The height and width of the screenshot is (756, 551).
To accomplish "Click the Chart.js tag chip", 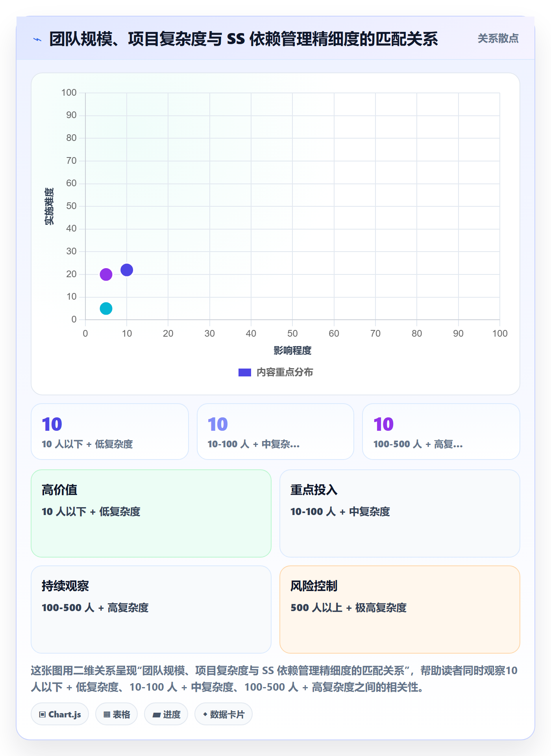I will 60,714.
